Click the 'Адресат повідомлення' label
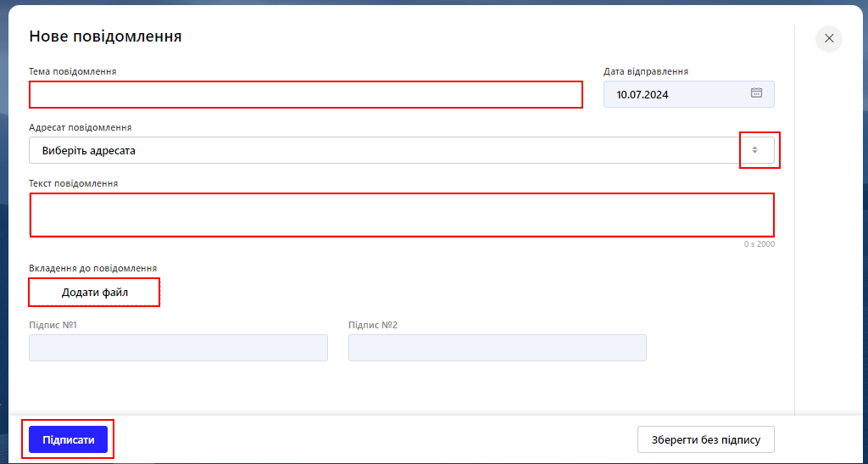Screen dimensions: 868x464 point(81,127)
